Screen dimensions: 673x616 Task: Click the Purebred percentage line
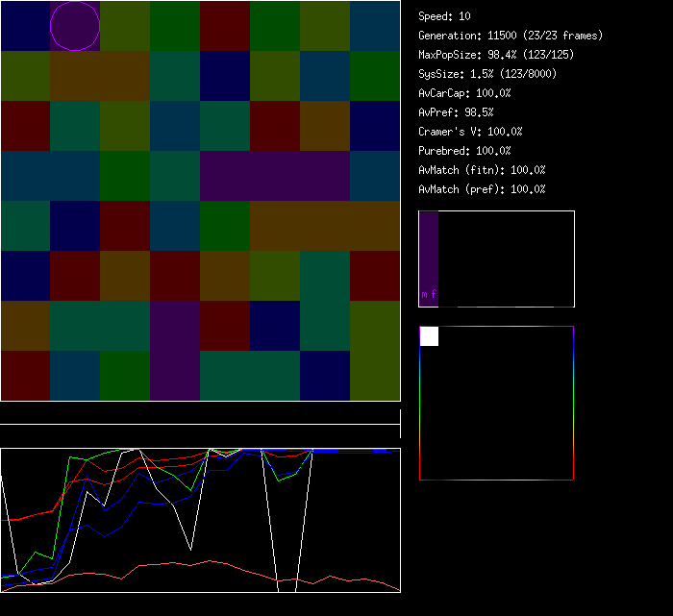[x=464, y=151]
